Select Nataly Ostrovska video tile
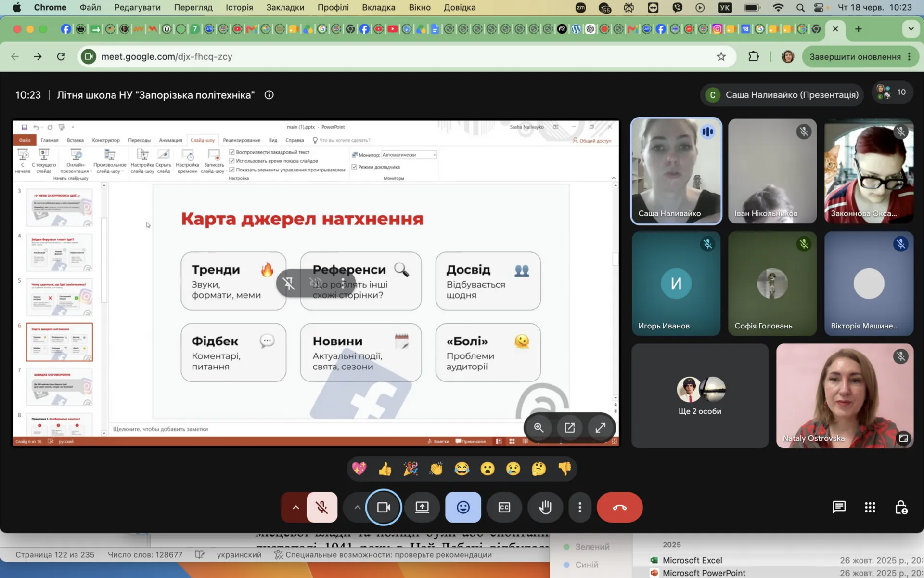The image size is (924, 578). (845, 396)
